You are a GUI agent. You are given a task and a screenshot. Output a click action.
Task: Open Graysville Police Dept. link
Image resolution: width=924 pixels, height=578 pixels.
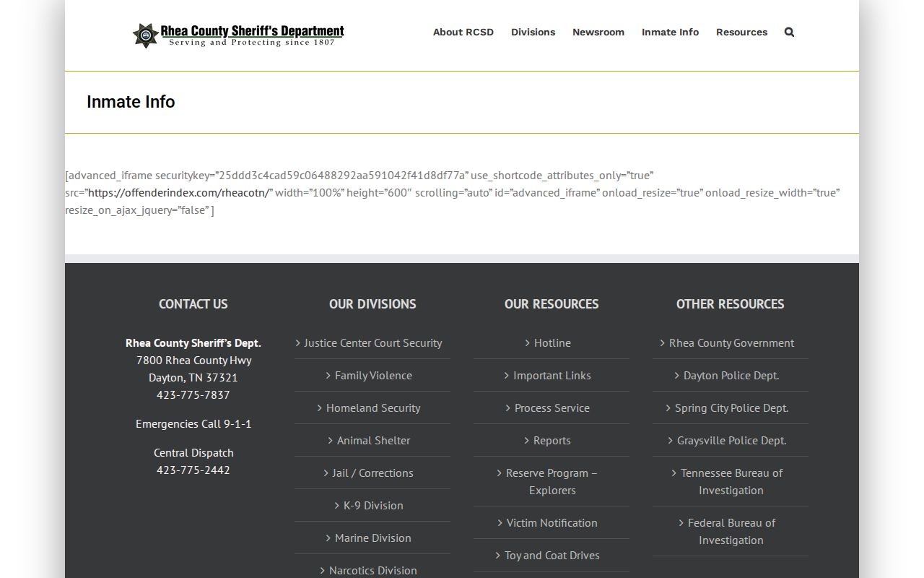731,441
